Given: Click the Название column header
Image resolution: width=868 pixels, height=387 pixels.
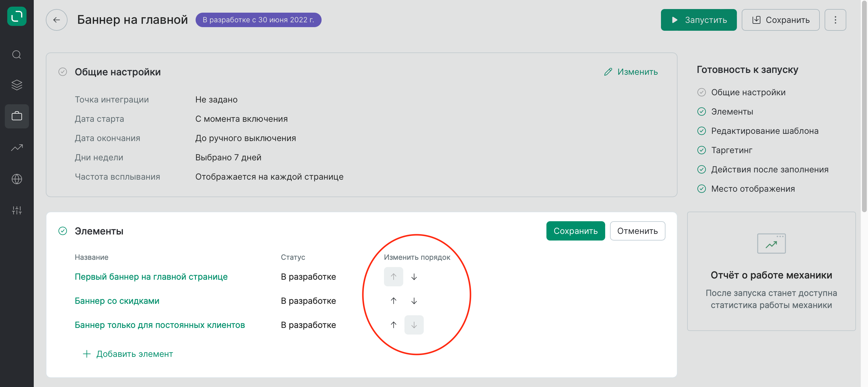Looking at the screenshot, I should click(92, 257).
